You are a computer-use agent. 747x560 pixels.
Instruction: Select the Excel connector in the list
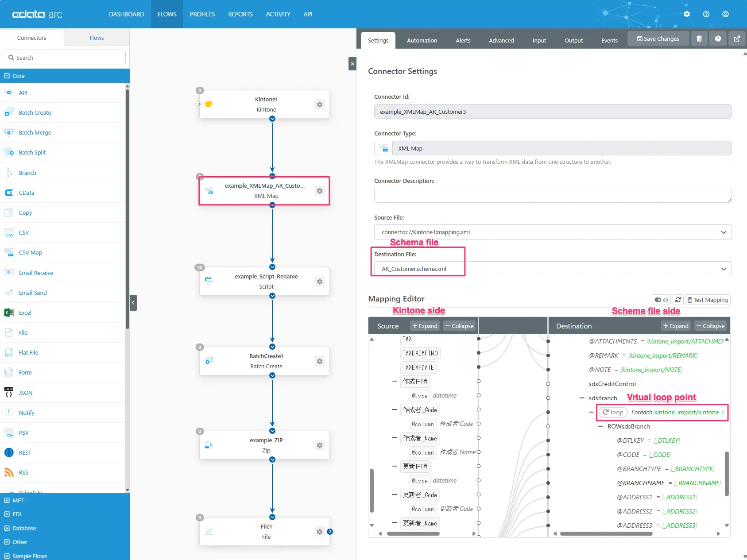(25, 313)
